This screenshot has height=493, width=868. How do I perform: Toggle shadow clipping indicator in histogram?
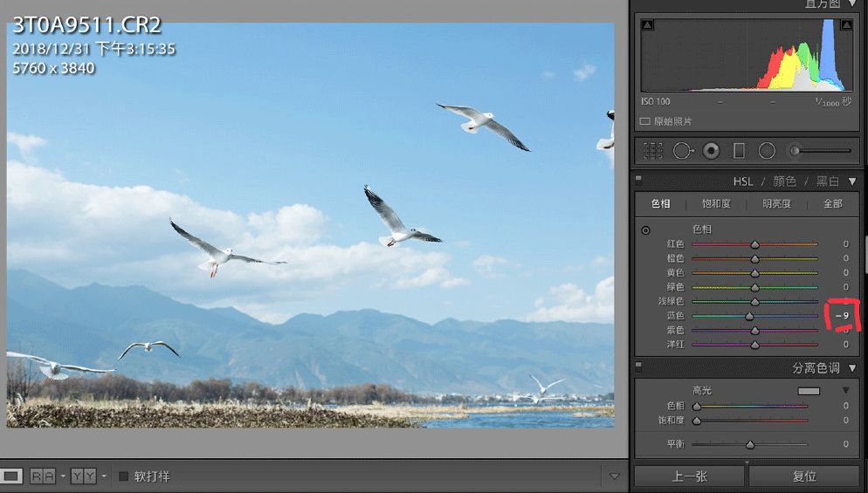[x=646, y=26]
